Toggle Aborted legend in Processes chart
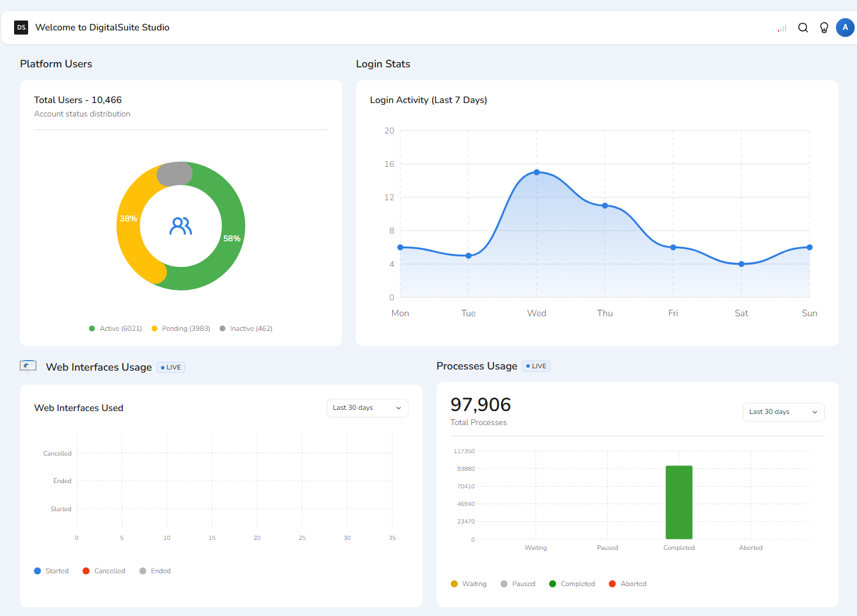Image resolution: width=857 pixels, height=616 pixels. [x=628, y=584]
